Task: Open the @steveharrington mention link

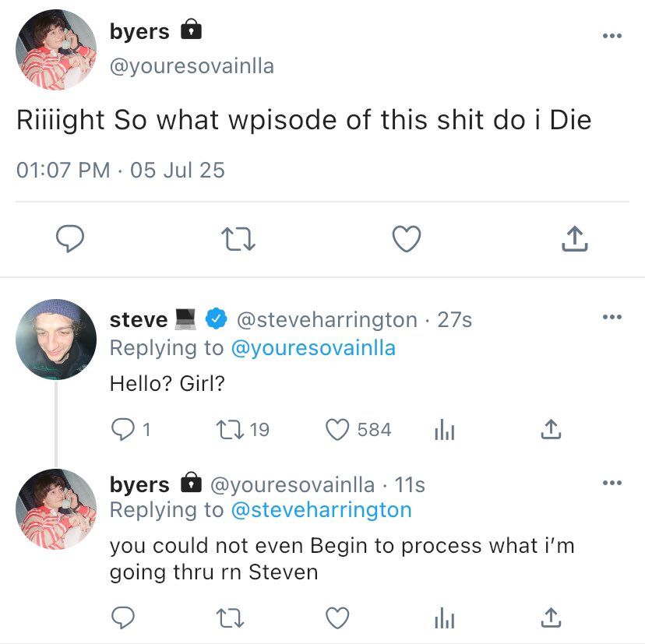Action: [322, 510]
